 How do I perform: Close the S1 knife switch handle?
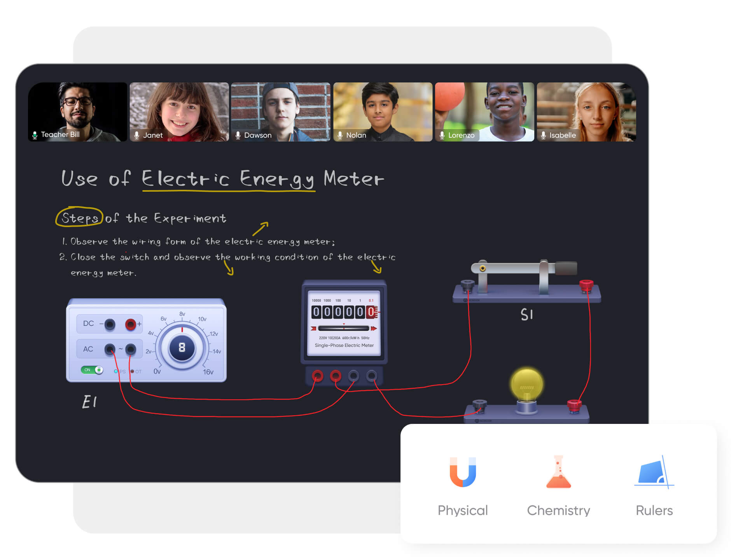coord(566,268)
